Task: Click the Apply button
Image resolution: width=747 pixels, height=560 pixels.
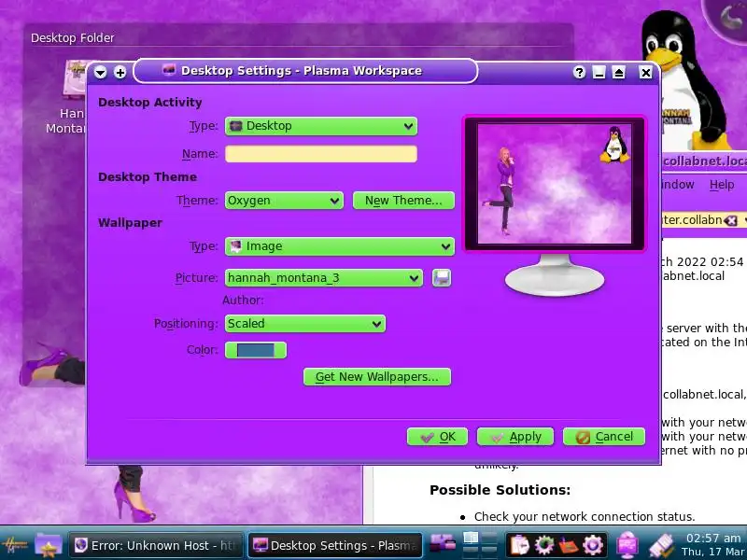Action: 515,437
